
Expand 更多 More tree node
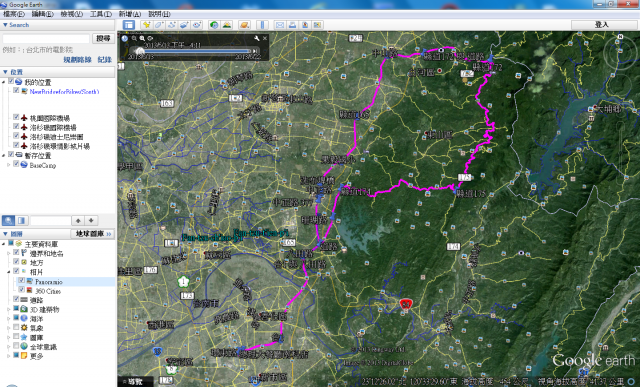click(x=9, y=356)
